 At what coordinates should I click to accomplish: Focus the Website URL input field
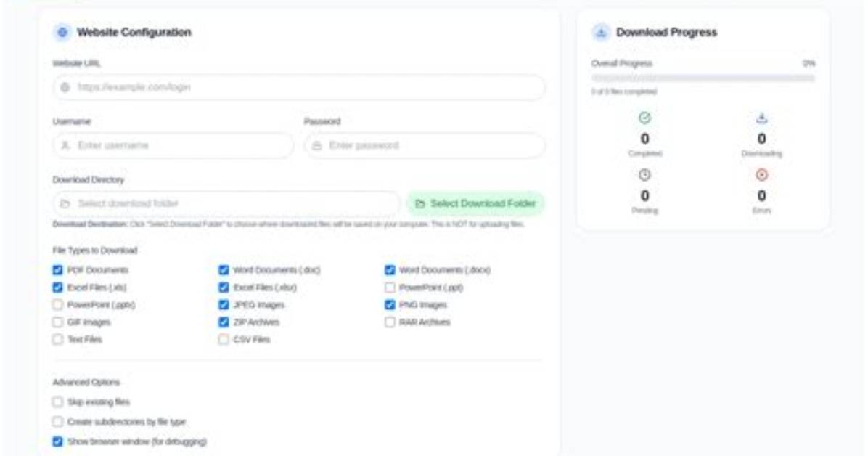pyautogui.click(x=299, y=88)
